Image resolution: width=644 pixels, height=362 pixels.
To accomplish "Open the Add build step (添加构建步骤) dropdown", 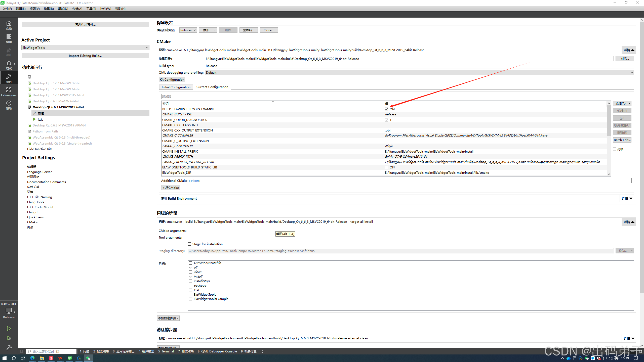I will (x=168, y=318).
